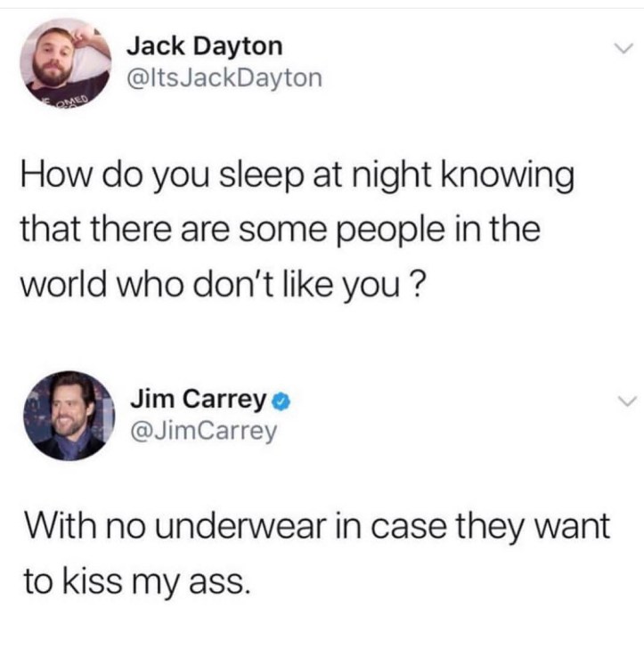This screenshot has width=644, height=656.
Task: Select the line 'to kiss my ass.'
Action: pyautogui.click(x=137, y=582)
